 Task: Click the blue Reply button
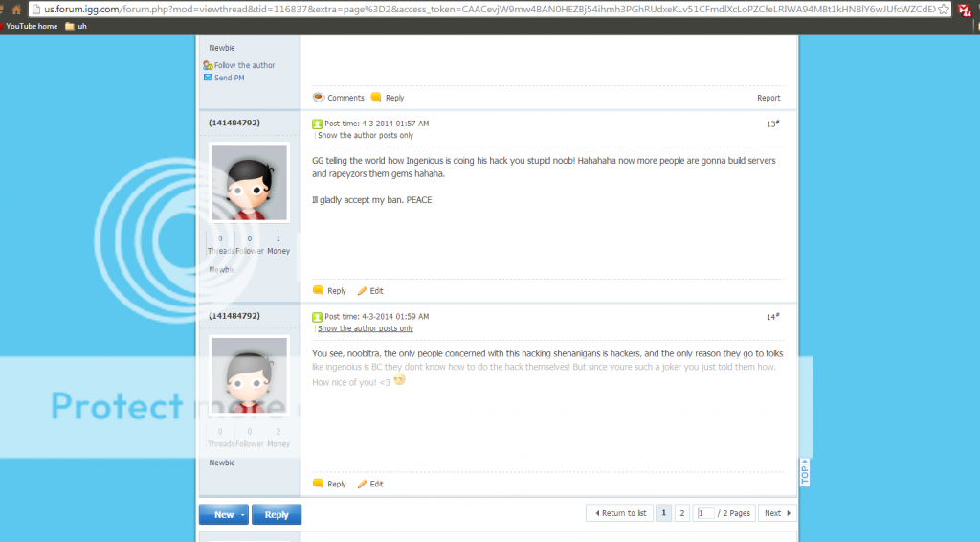click(x=277, y=514)
